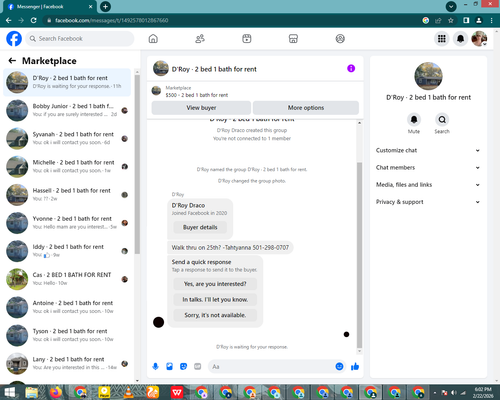This screenshot has height=400, width=500.
Task: Open the grid Menu icon
Action: pos(442,39)
